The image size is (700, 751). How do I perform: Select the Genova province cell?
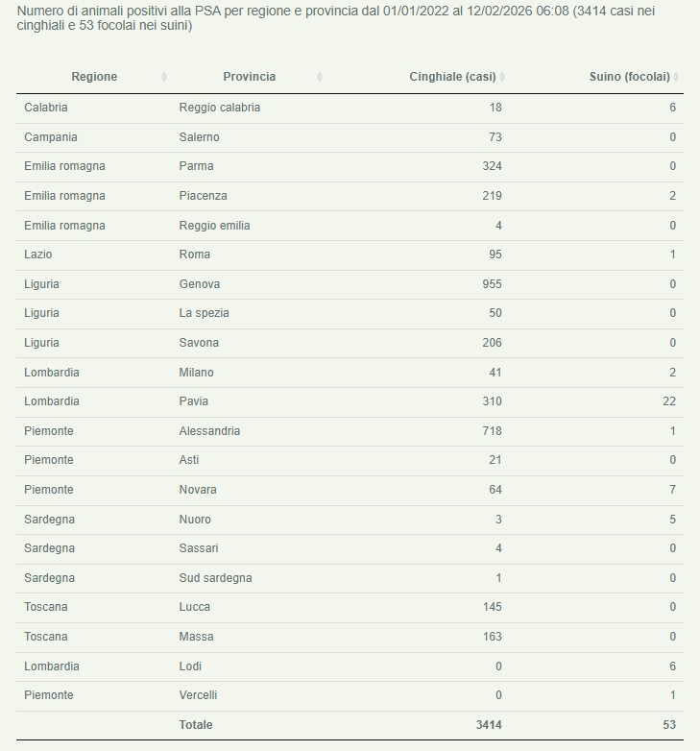click(x=200, y=284)
